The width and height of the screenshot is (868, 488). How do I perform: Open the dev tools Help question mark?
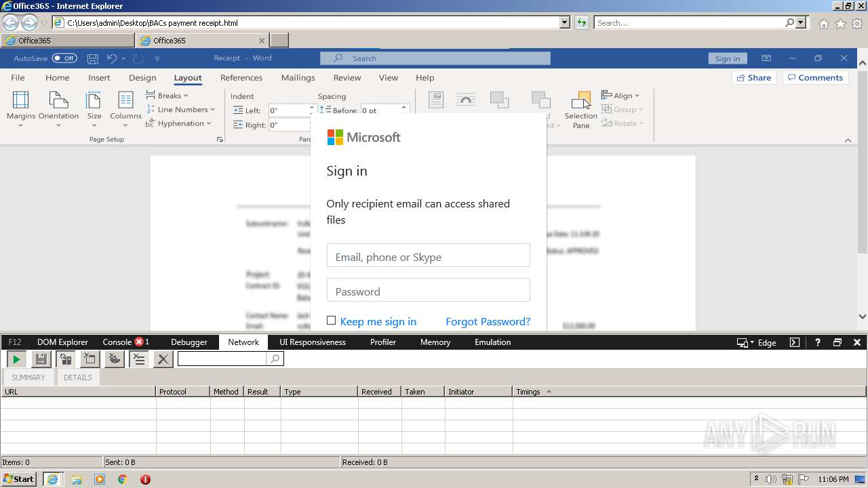tap(818, 342)
